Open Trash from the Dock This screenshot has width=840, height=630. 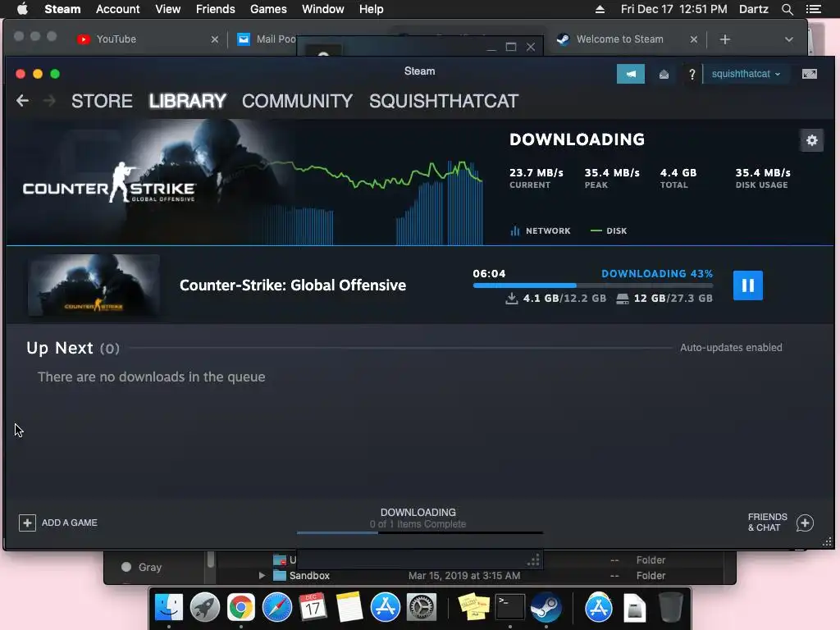(x=670, y=608)
